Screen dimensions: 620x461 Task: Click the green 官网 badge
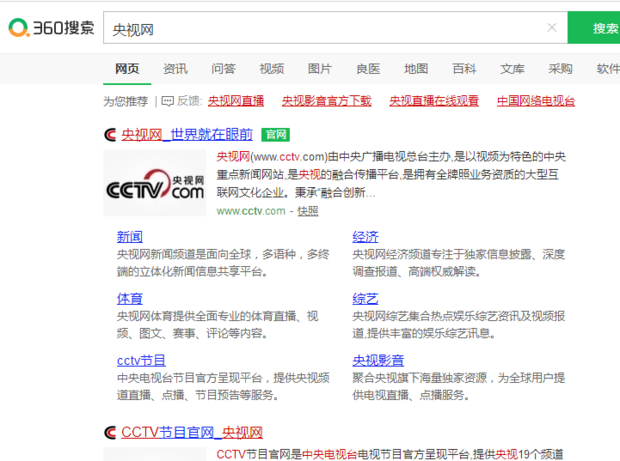click(276, 135)
